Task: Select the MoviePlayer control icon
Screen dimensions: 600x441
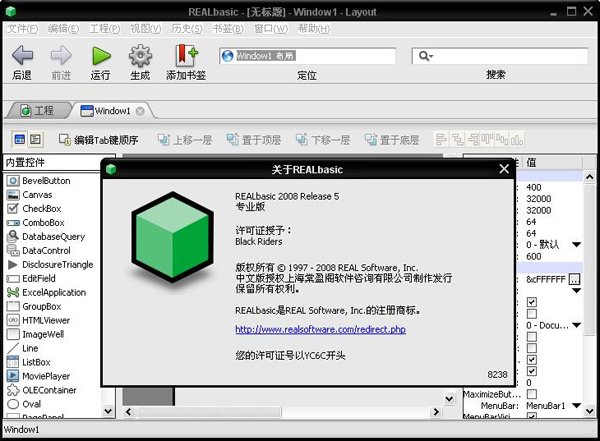Action: [x=13, y=376]
